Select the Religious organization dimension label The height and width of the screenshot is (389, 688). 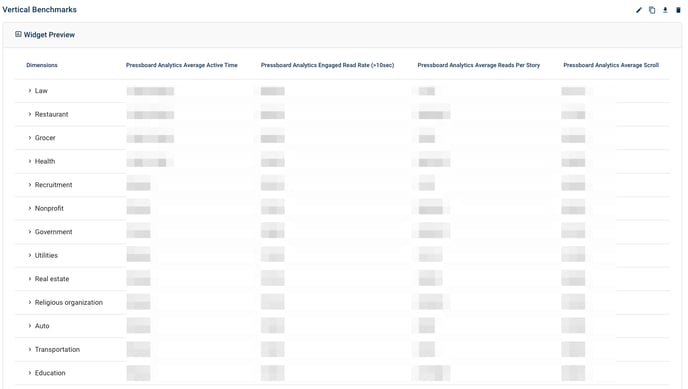tap(68, 302)
